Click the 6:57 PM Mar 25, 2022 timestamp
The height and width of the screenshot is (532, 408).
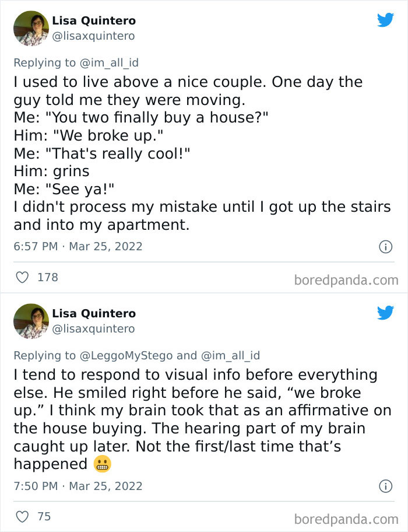coord(78,246)
